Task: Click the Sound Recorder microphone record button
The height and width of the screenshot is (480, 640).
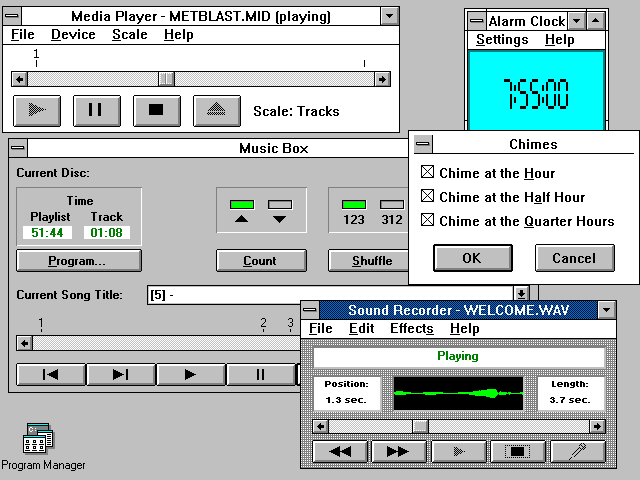Action: pyautogui.click(x=577, y=452)
